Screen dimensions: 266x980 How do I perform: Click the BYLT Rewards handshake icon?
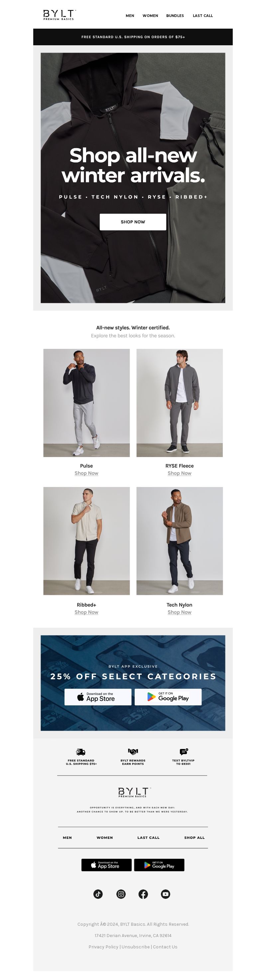point(133,751)
